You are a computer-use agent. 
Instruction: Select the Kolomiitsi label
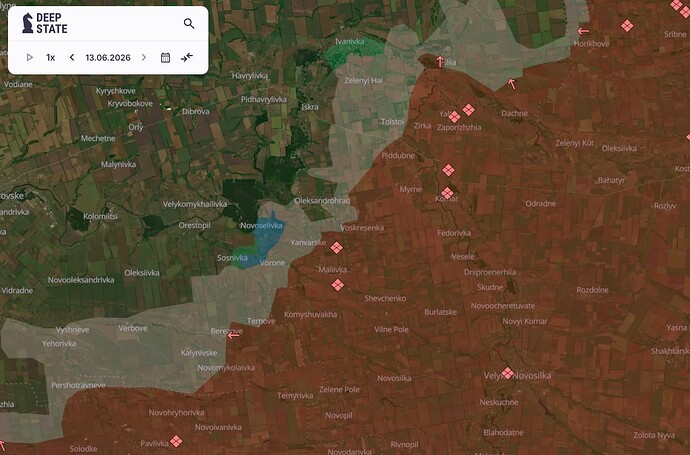100,216
